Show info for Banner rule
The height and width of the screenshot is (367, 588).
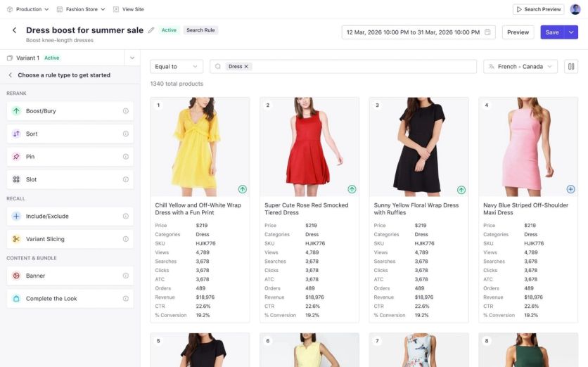[126, 276]
